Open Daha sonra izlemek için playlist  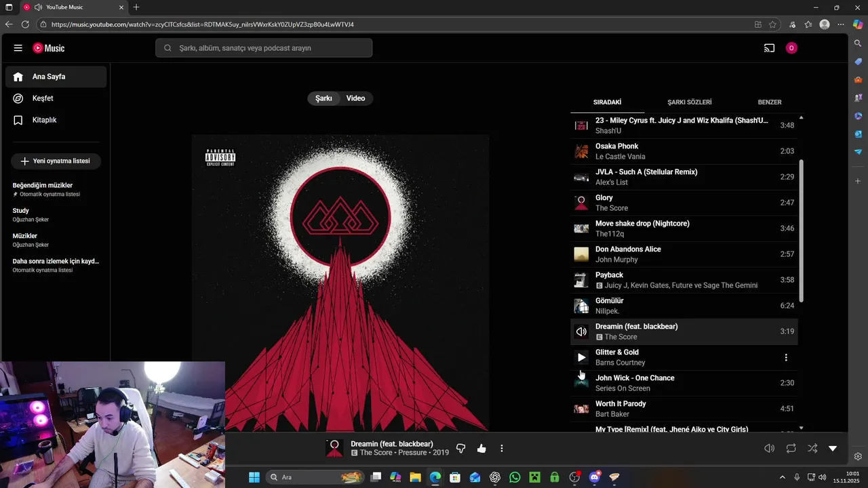pyautogui.click(x=56, y=265)
